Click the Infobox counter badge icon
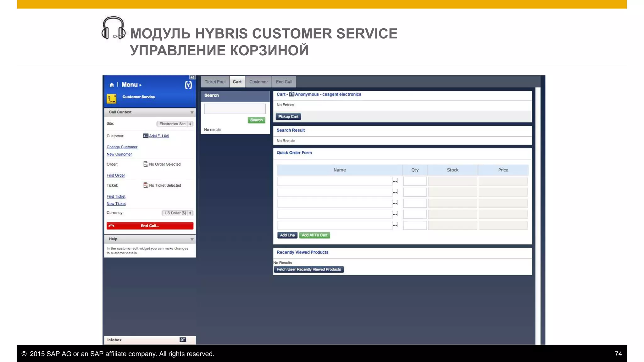The image size is (644, 362). (183, 340)
